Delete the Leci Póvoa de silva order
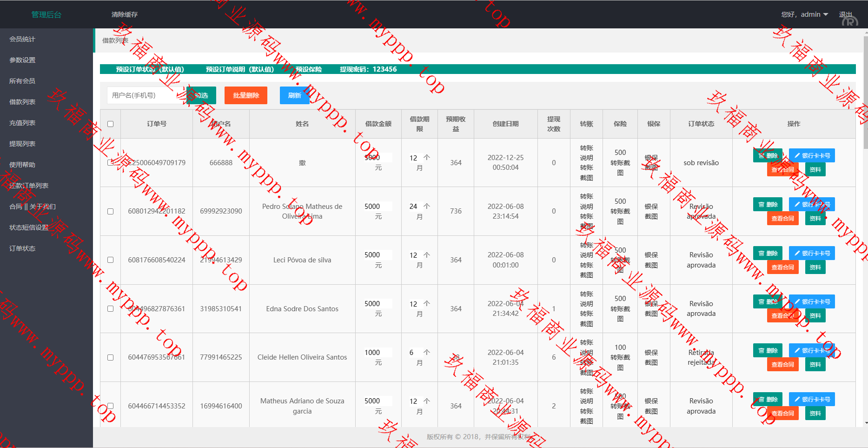868x448 pixels. click(768, 253)
